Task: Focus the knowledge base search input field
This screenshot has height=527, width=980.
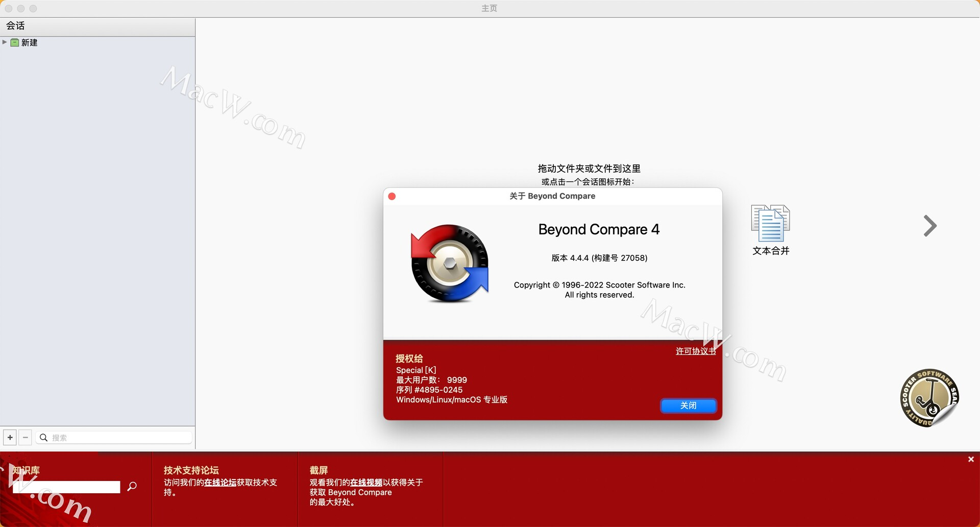Action: point(67,487)
